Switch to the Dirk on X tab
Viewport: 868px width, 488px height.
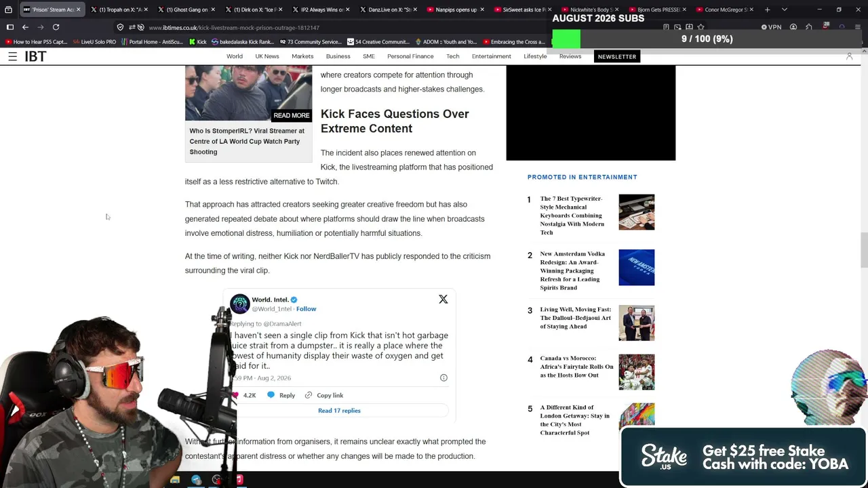[x=254, y=9]
